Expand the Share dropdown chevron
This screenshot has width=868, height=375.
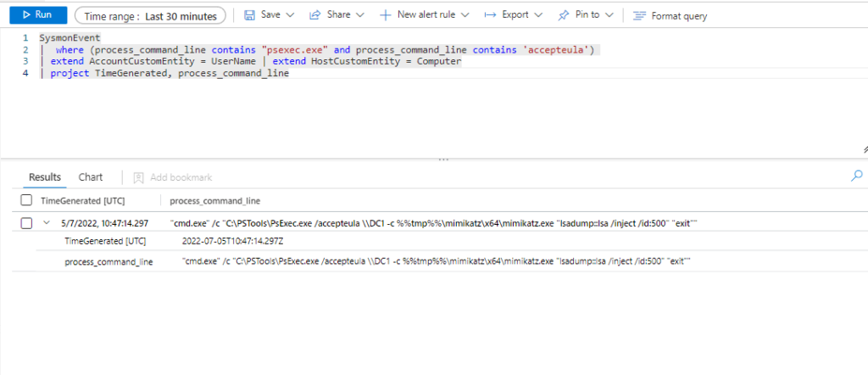click(359, 15)
